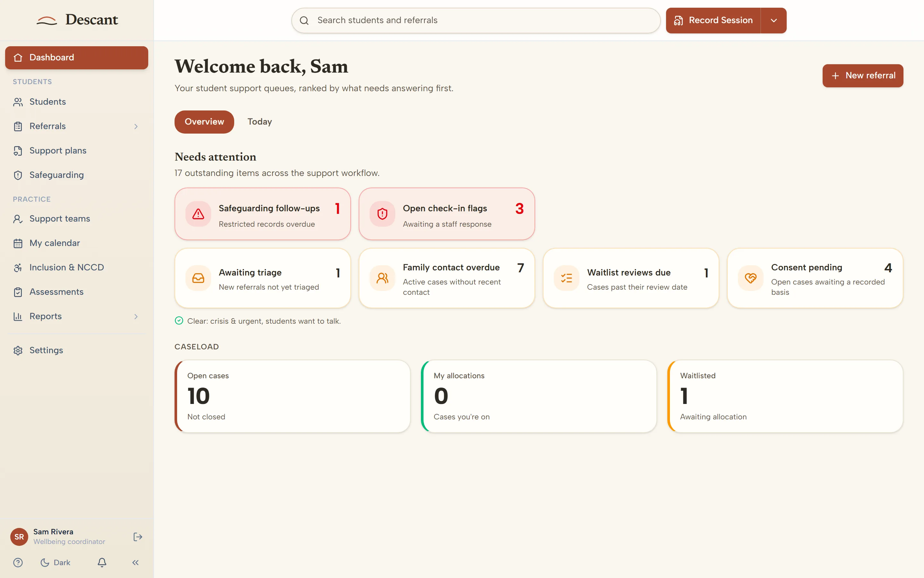This screenshot has width=924, height=578.
Task: Open help via the question mark icon
Action: (18, 562)
